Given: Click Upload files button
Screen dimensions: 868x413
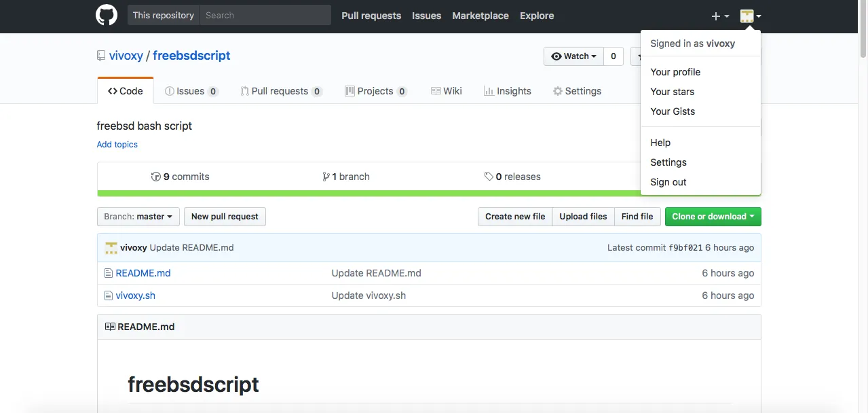Looking at the screenshot, I should (x=584, y=217).
